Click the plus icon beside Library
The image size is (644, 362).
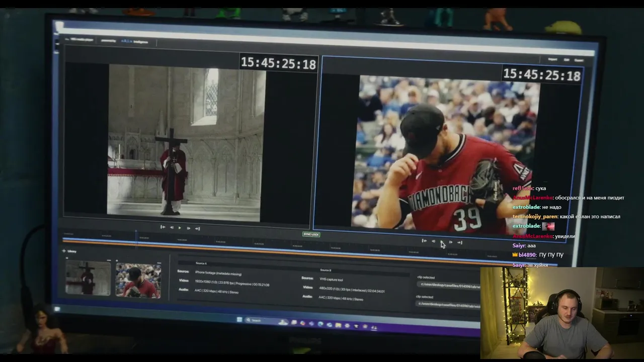click(x=64, y=251)
